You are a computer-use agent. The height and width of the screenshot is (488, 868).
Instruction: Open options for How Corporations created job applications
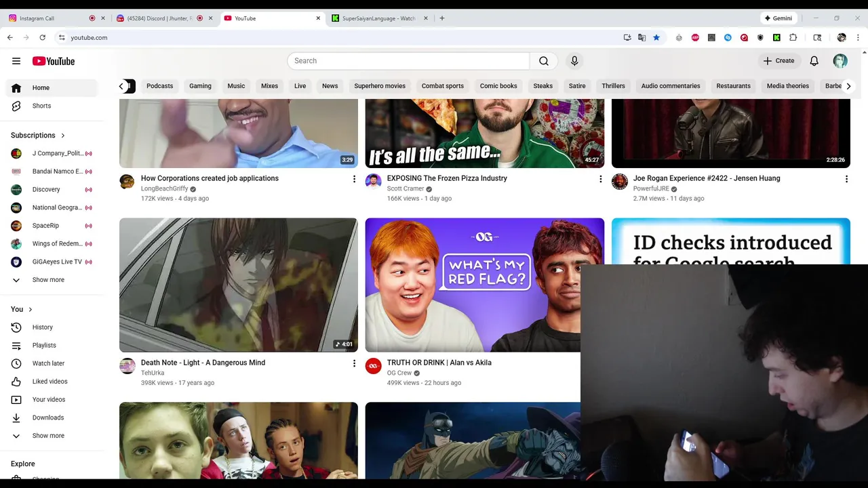tap(353, 179)
